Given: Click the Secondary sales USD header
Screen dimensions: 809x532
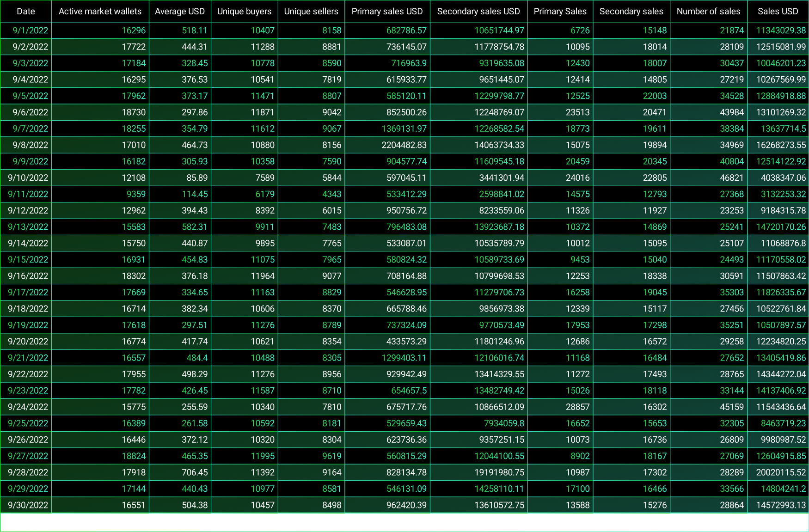Looking at the screenshot, I should tap(478, 11).
